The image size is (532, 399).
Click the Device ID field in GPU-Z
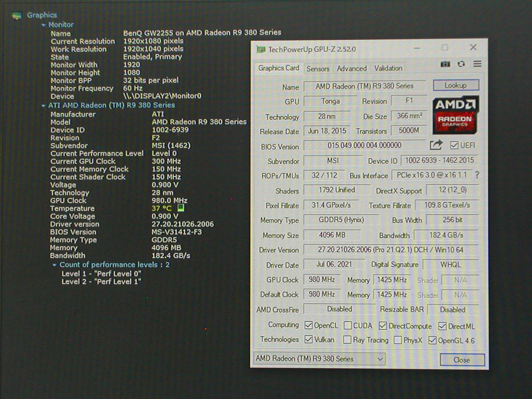click(439, 160)
